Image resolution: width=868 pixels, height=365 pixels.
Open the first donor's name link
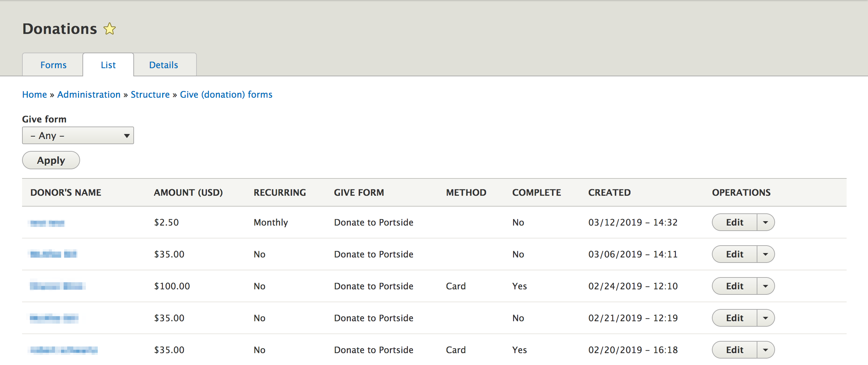(47, 222)
